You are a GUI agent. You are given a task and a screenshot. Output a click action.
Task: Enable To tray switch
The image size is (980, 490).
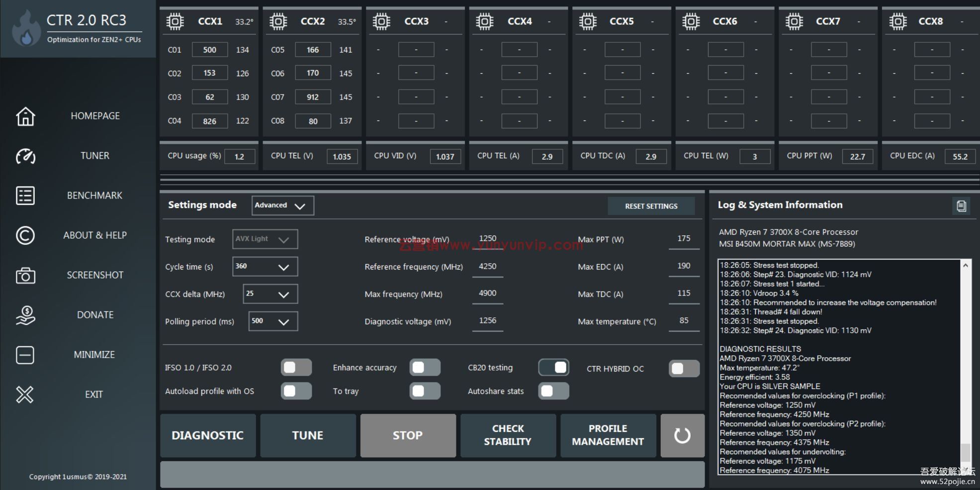click(425, 391)
